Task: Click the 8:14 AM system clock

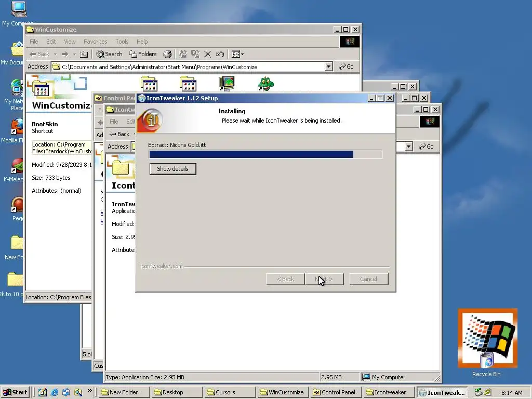Action: tap(512, 393)
